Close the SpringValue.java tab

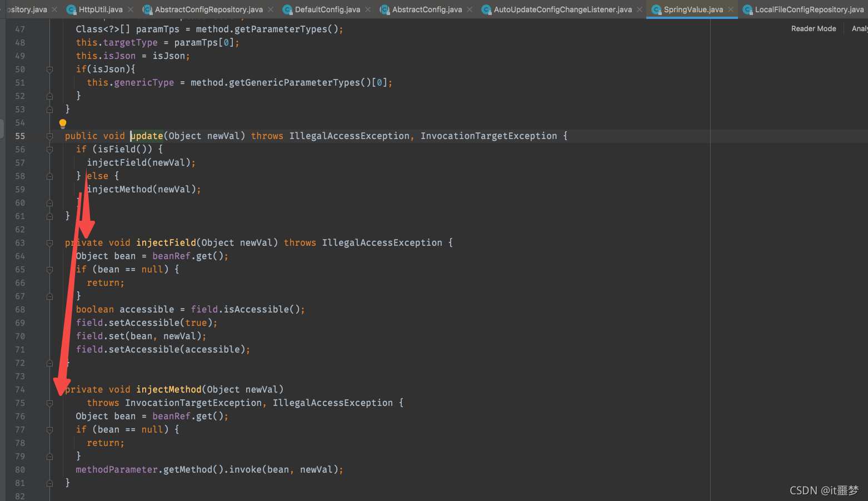click(731, 9)
